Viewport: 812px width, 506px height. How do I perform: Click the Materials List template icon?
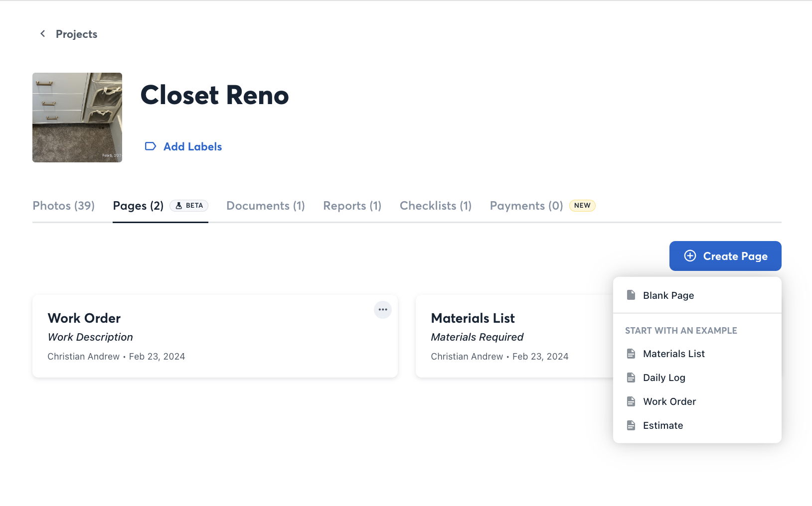click(631, 354)
